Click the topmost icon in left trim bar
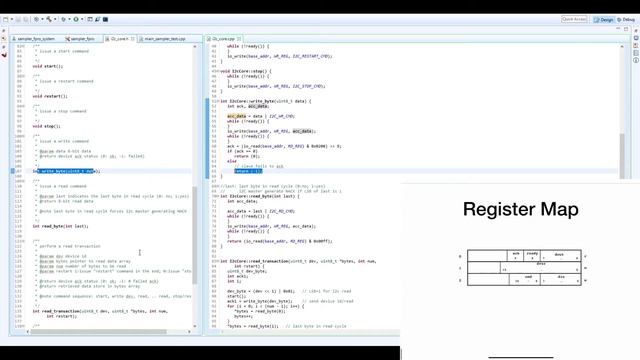 pyautogui.click(x=4, y=31)
